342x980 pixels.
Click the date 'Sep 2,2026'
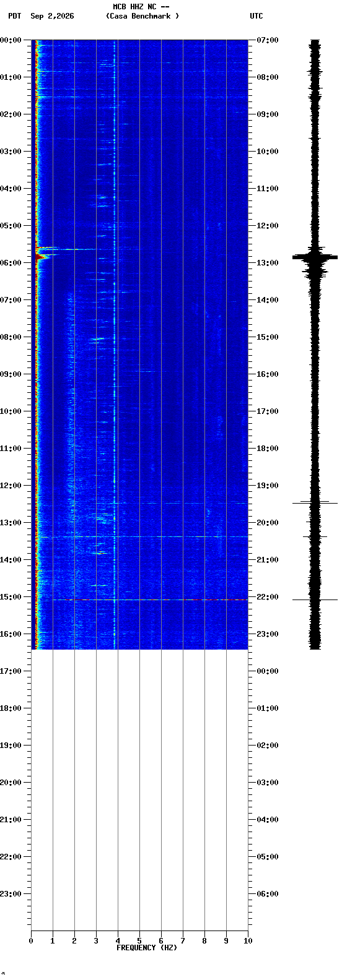pyautogui.click(x=52, y=16)
